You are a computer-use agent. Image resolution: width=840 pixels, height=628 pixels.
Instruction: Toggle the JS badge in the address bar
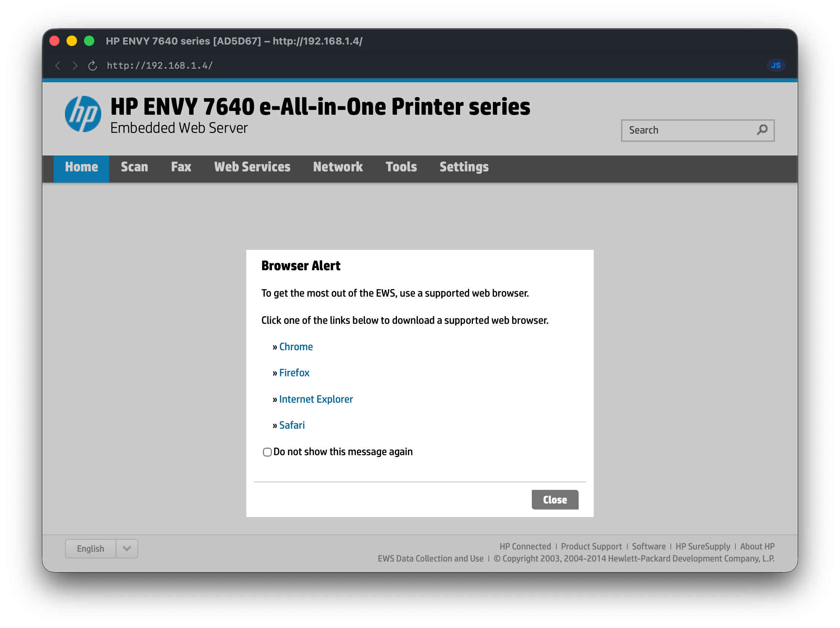pos(775,65)
